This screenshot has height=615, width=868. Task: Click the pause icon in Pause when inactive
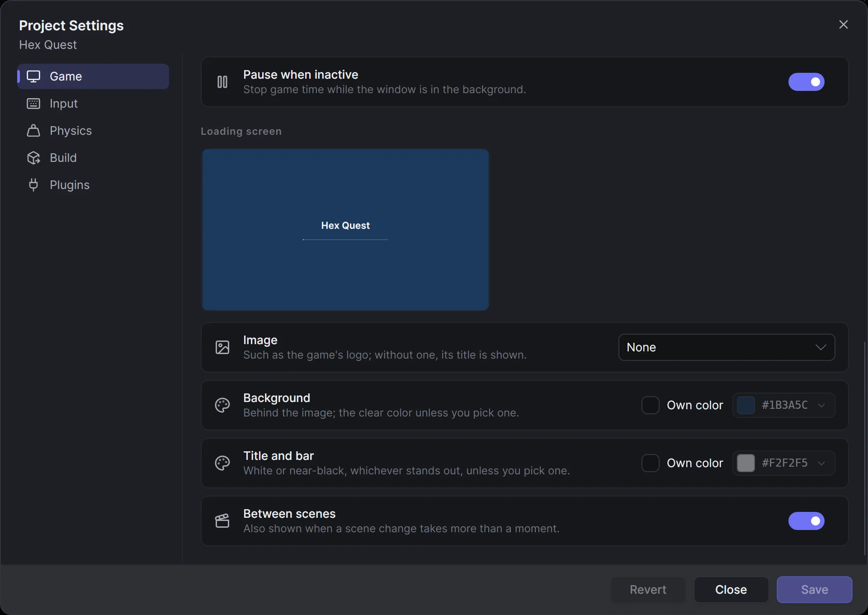[222, 82]
